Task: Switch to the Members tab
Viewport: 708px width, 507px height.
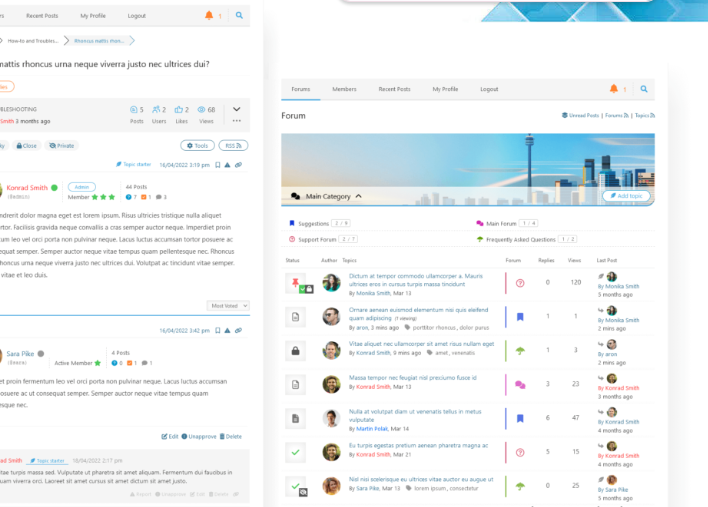Action: 344,89
